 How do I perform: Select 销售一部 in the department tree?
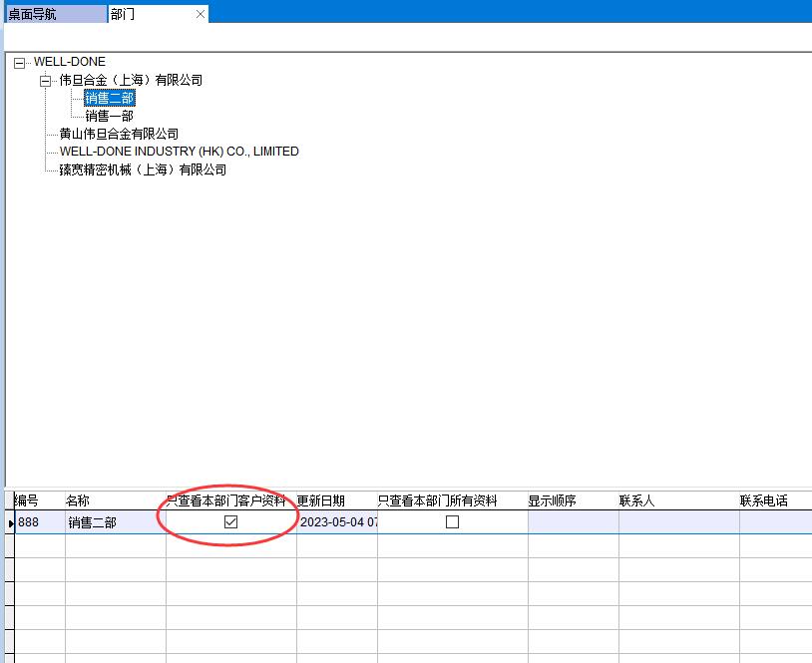(109, 117)
